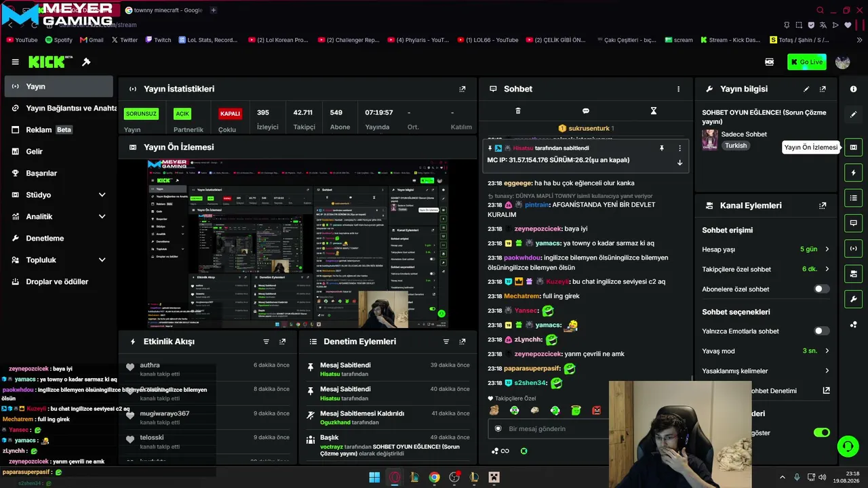Pop out the Denetim Eylemleri panel
868x488 pixels.
tap(462, 342)
